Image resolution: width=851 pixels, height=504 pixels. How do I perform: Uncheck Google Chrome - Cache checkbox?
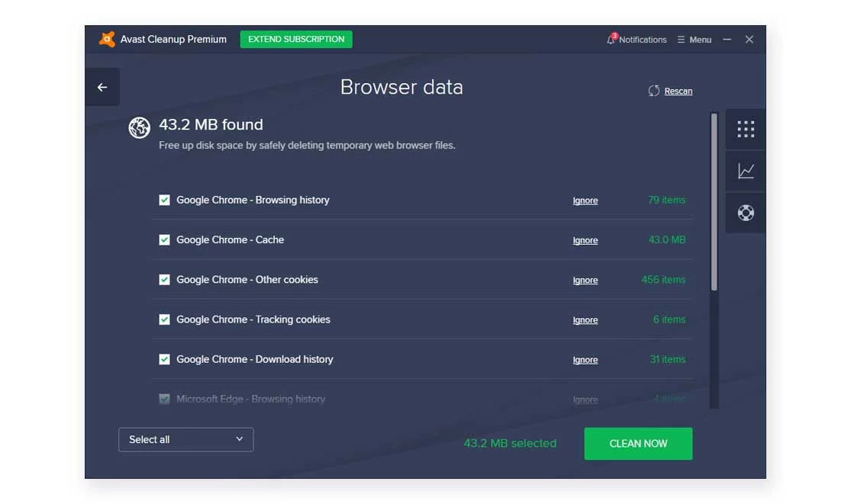pos(164,239)
